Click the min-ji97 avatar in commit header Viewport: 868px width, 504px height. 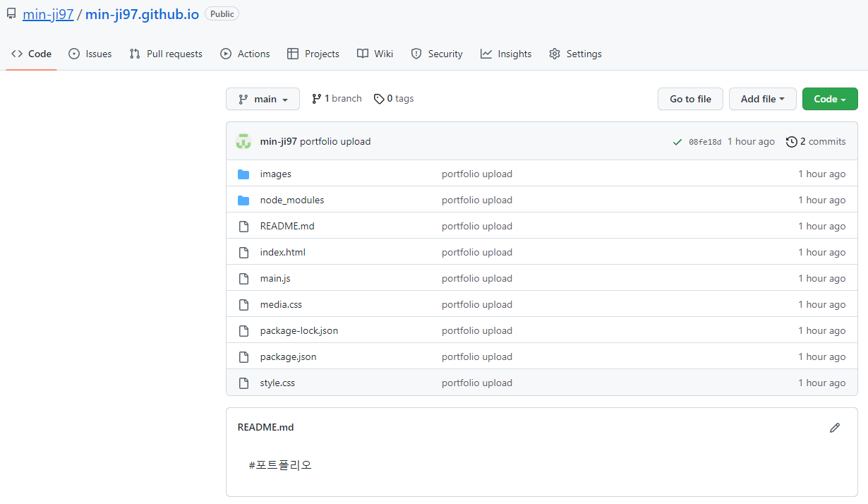(243, 141)
